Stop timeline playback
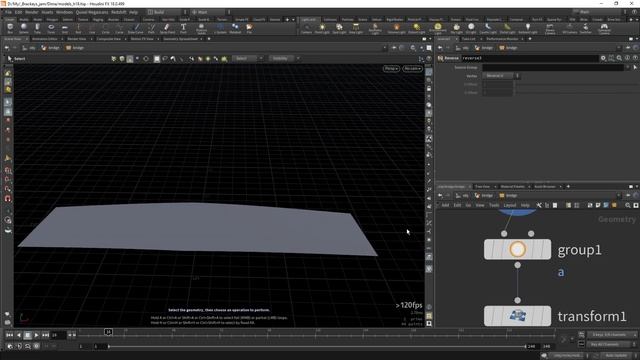 coord(27,335)
